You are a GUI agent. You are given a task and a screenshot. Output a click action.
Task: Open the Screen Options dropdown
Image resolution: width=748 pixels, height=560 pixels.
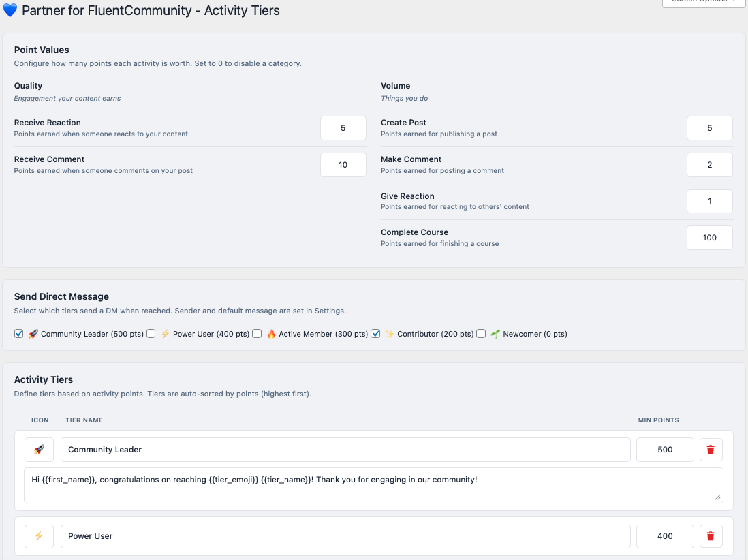[x=704, y=3]
